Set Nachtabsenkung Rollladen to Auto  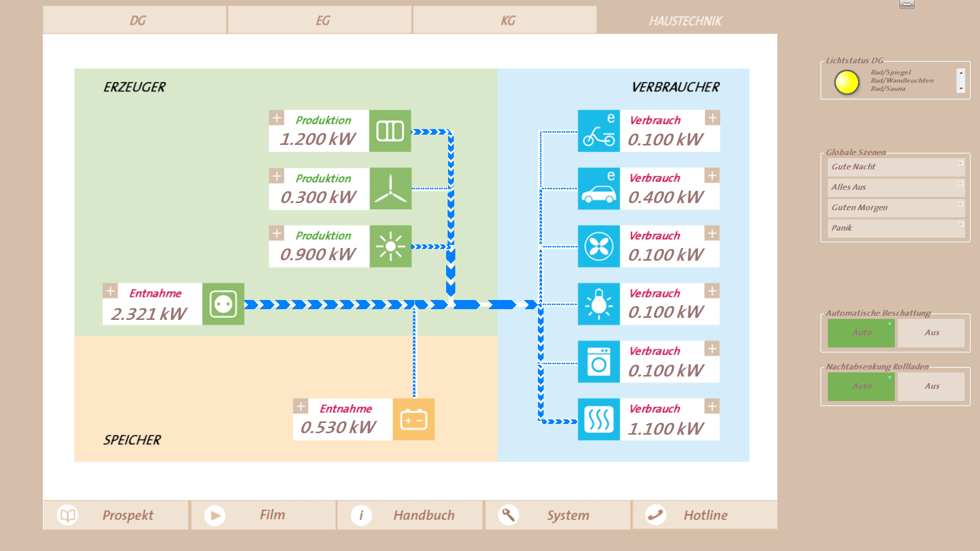(861, 386)
